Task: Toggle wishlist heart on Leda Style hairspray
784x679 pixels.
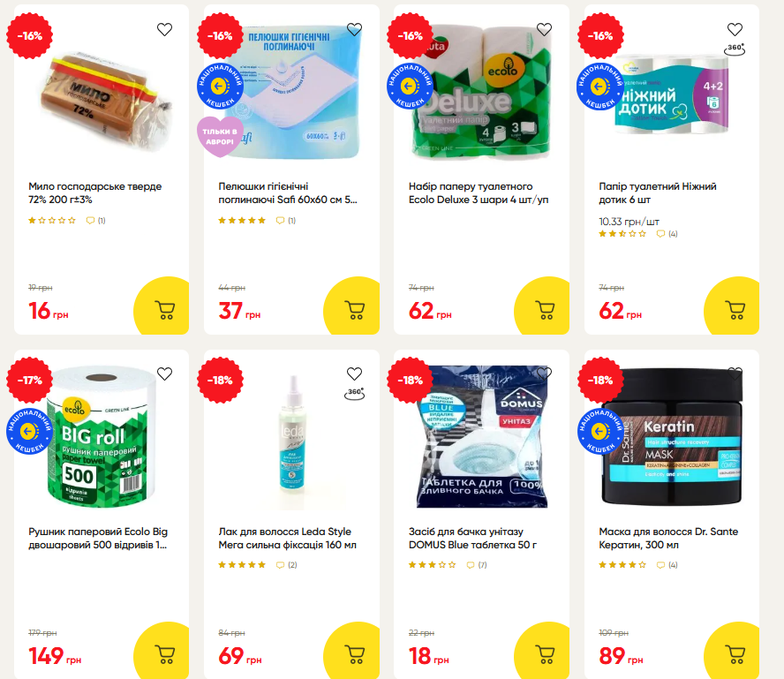Action: (x=355, y=373)
